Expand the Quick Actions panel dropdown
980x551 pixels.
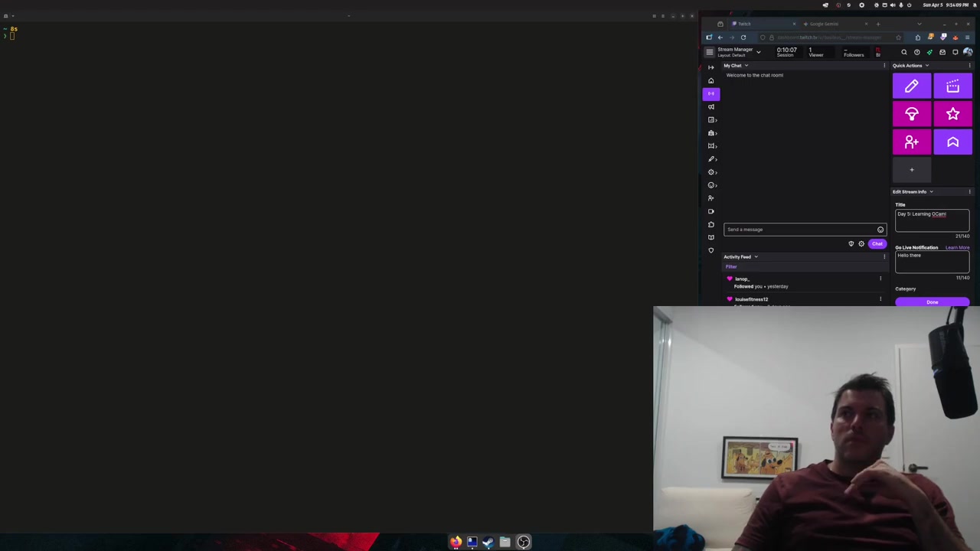(927, 66)
